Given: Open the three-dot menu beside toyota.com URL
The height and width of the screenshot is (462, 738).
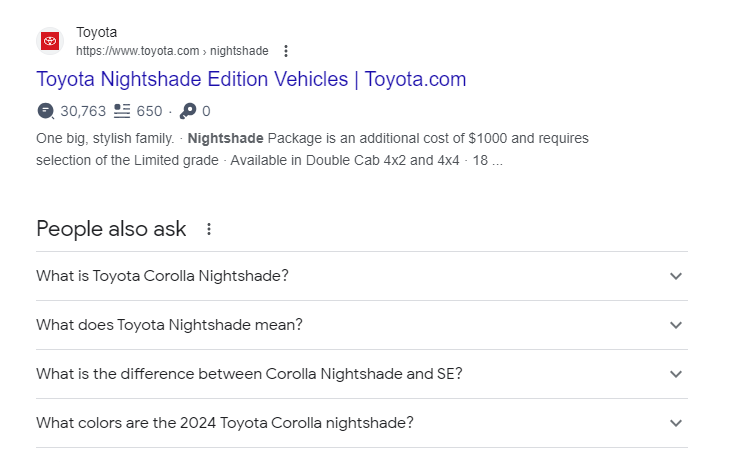Looking at the screenshot, I should coord(286,51).
